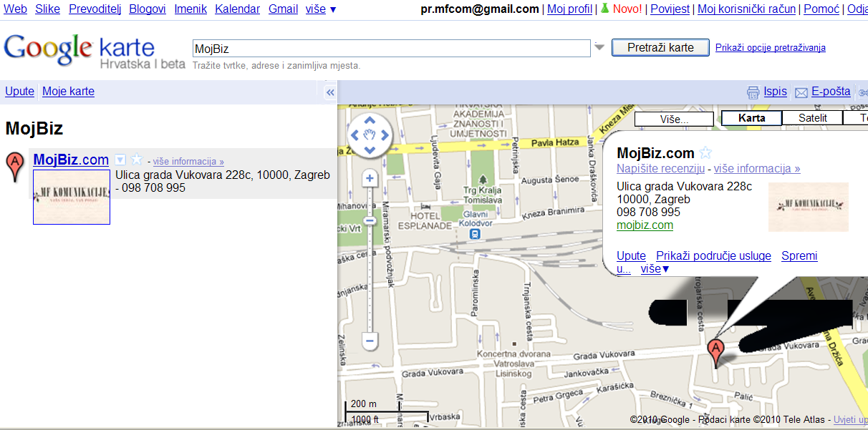Open 'Moj korisnički račun' link
Image resolution: width=868 pixels, height=430 pixels.
[x=746, y=9]
